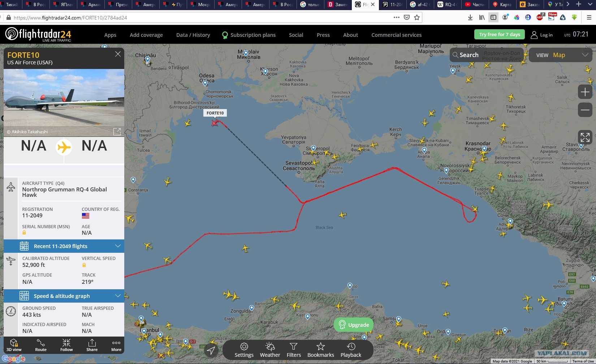Open page actions three-dot menu
The height and width of the screenshot is (364, 596).
tap(397, 17)
